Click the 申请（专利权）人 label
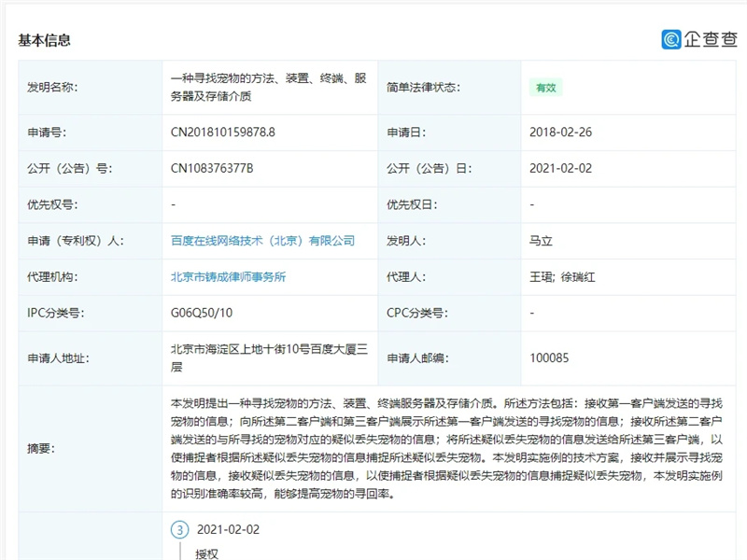The image size is (747, 560). (x=76, y=241)
